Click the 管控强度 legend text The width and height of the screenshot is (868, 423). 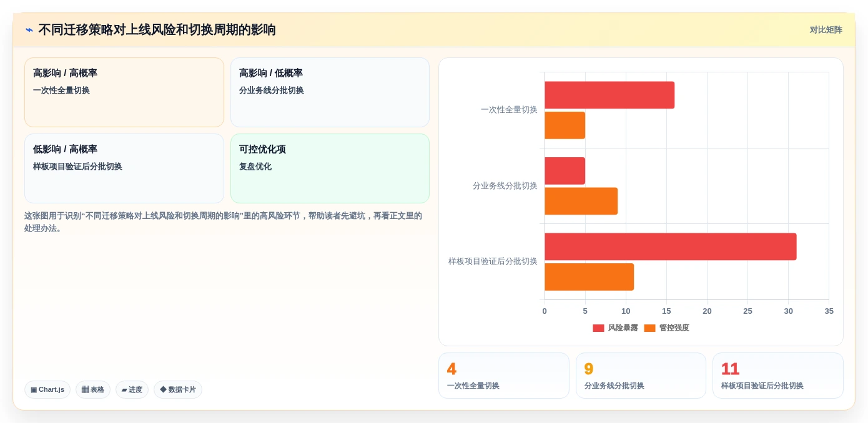click(x=674, y=328)
